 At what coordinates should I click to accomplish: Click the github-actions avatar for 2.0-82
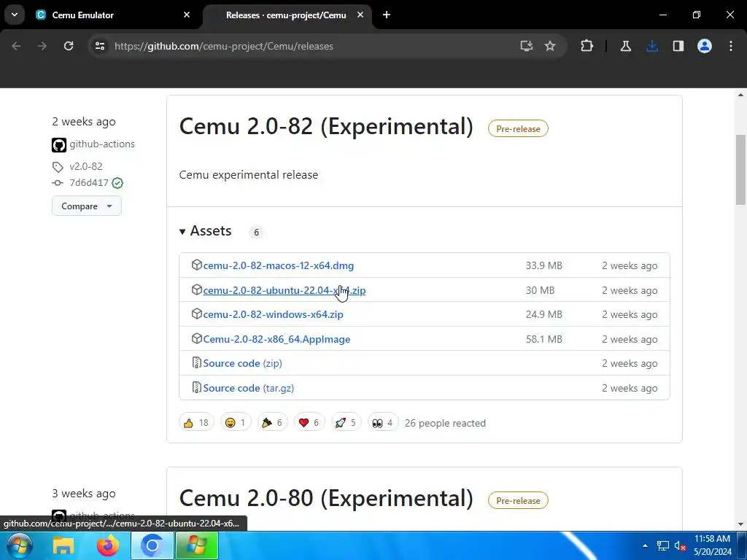59,145
